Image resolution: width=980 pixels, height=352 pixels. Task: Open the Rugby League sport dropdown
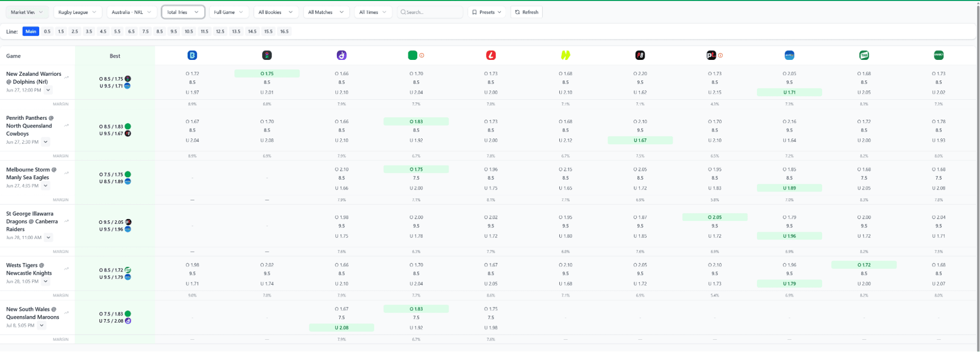(x=77, y=12)
